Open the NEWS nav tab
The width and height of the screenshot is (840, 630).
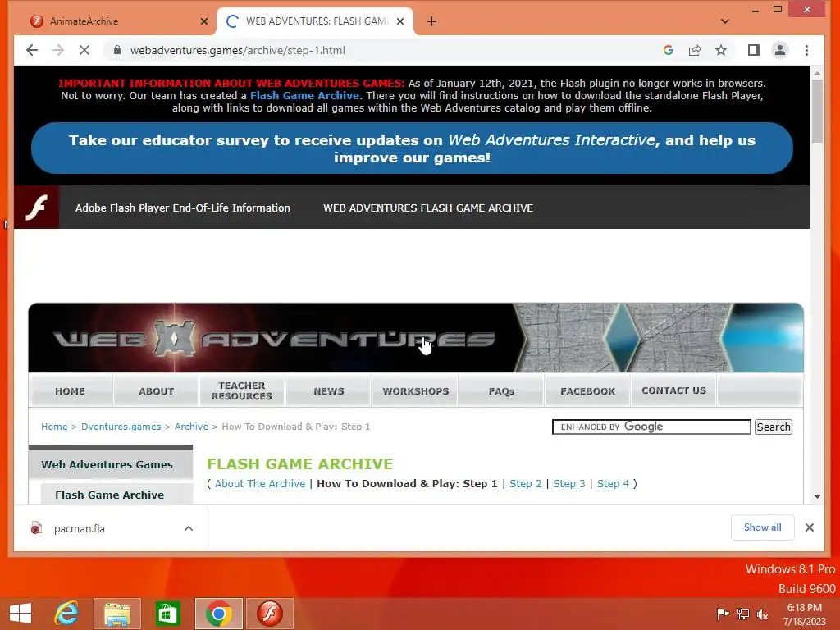329,391
